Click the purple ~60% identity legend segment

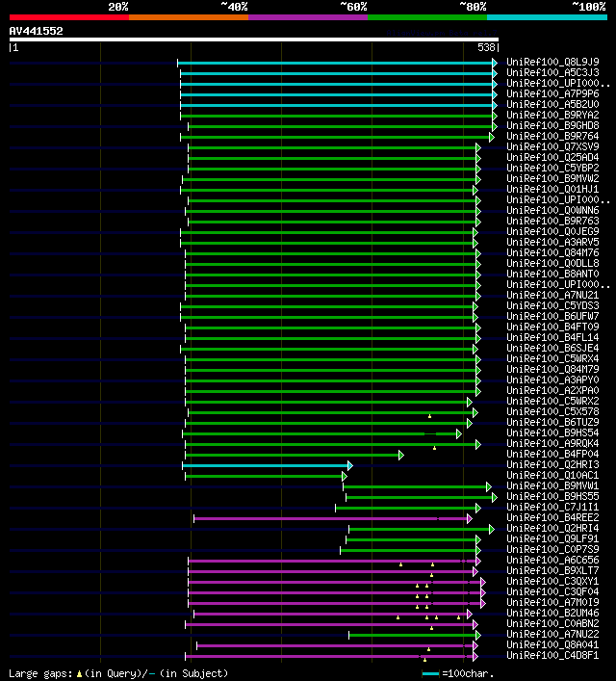[308, 17]
